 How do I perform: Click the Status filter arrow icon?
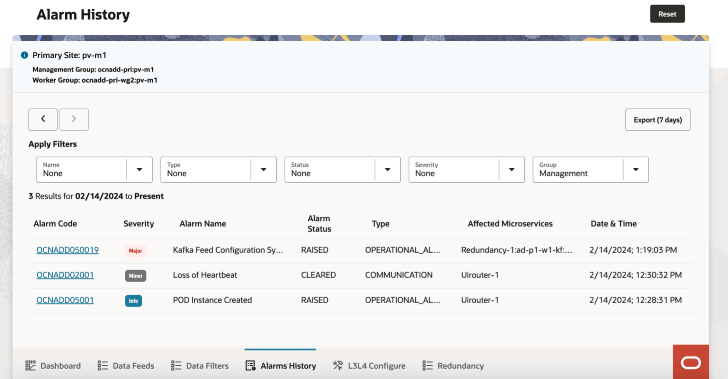coord(387,170)
